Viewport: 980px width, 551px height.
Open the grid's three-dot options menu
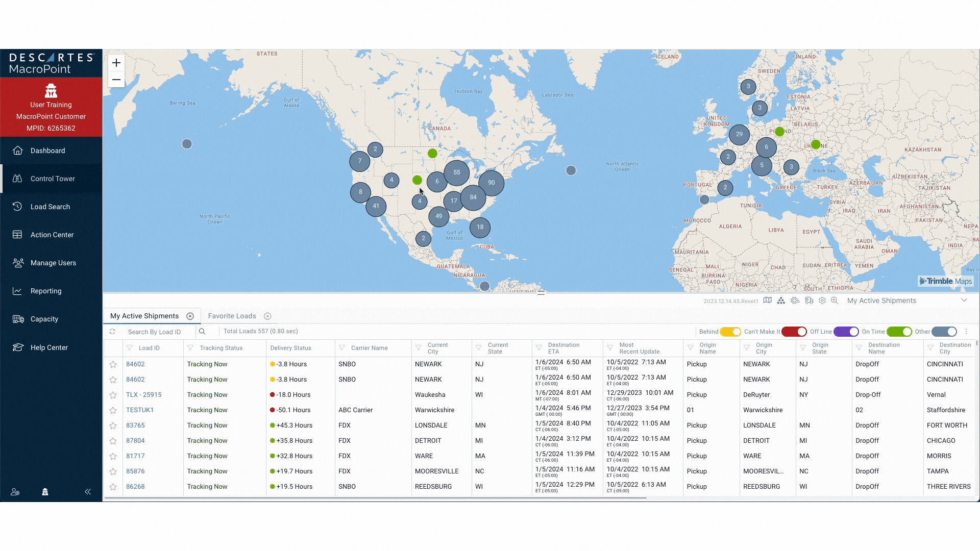coord(966,332)
